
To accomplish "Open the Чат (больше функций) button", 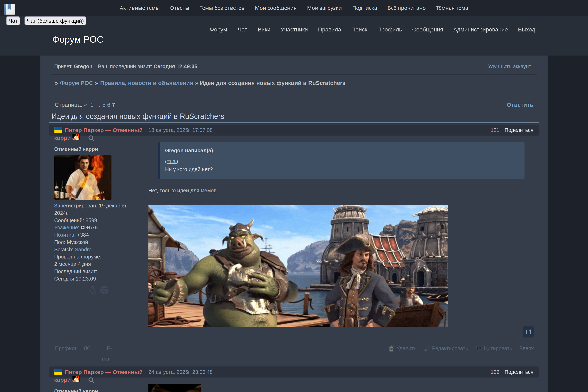I will (55, 21).
